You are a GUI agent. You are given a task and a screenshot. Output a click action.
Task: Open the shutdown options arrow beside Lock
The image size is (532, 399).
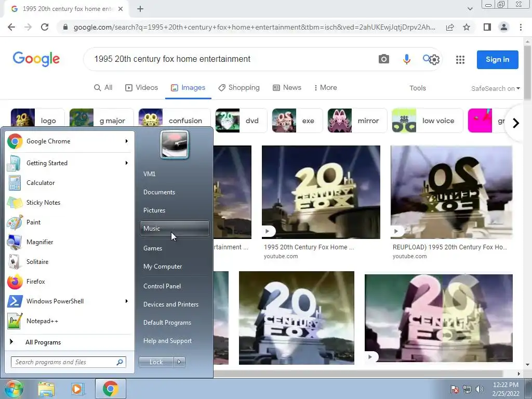(179, 362)
